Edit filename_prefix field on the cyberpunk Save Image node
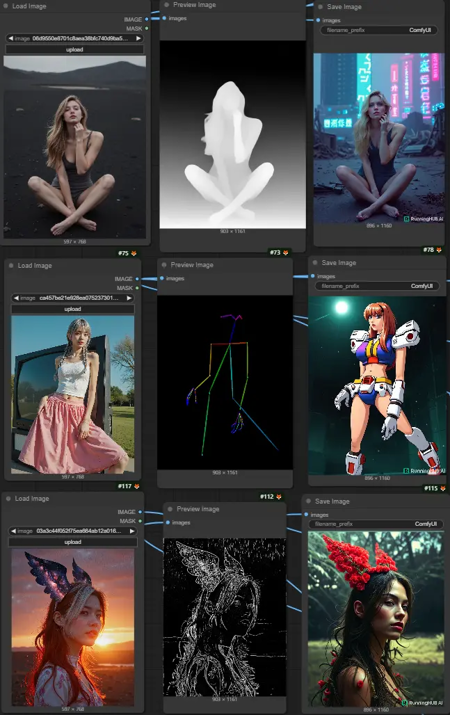The height and width of the screenshot is (715, 450). pyautogui.click(x=378, y=30)
